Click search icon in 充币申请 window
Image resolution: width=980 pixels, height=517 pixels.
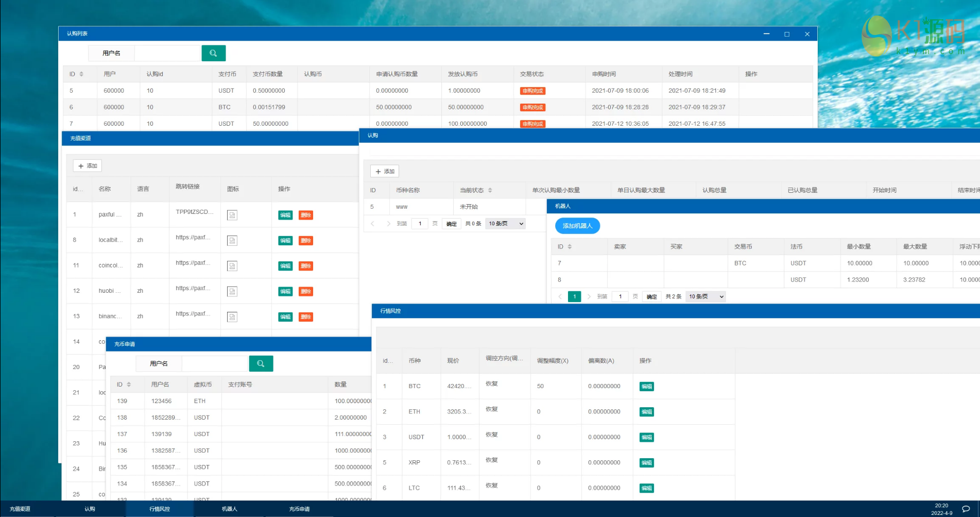coord(261,363)
